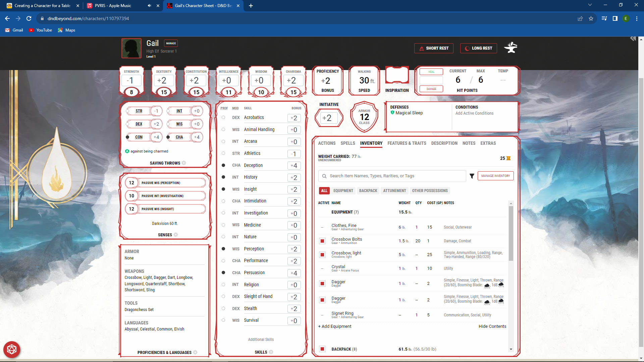Collapse the sheet with the double-arrow chevron top right

click(633, 39)
